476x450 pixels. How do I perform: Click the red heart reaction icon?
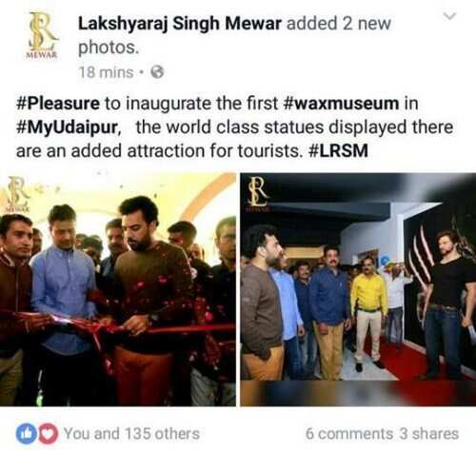pos(48,434)
